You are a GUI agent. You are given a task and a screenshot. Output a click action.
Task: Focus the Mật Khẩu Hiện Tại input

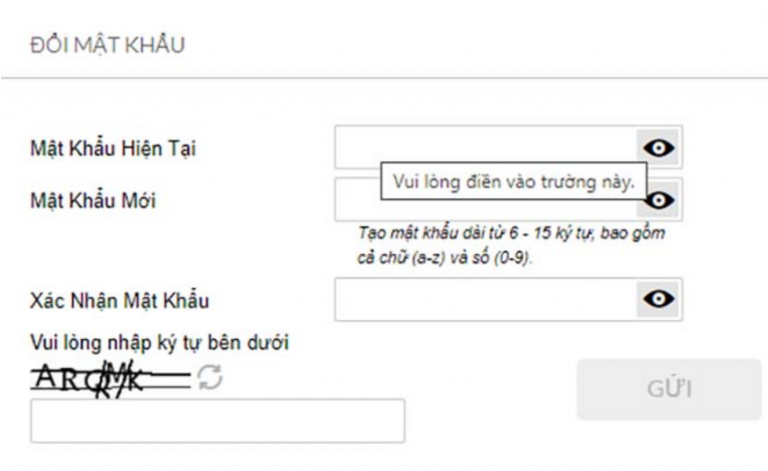coord(486,147)
